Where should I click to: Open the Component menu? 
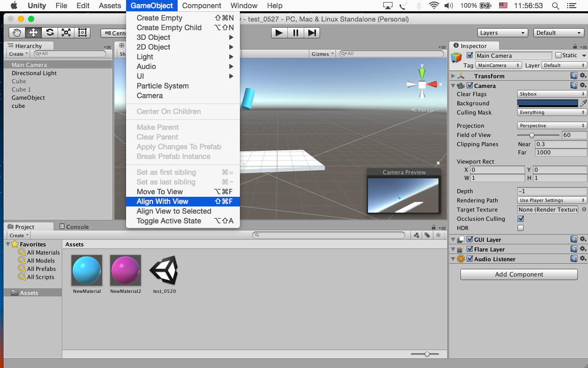coord(202,6)
